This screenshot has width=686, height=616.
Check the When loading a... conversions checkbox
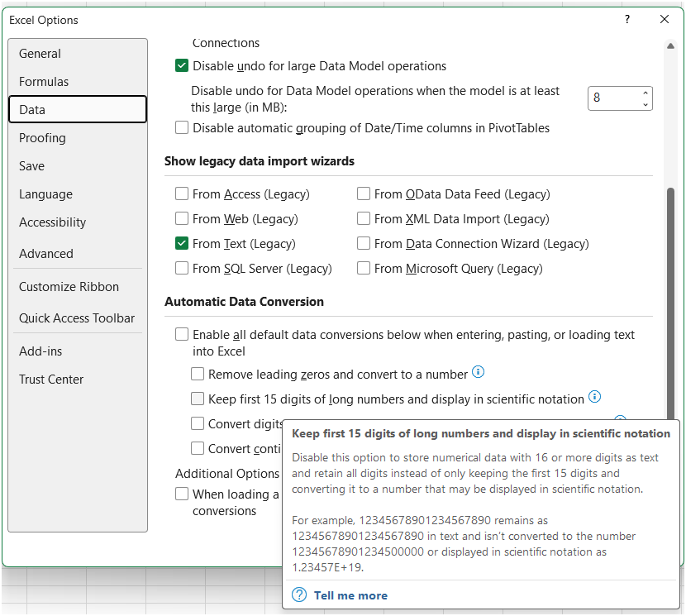(182, 494)
